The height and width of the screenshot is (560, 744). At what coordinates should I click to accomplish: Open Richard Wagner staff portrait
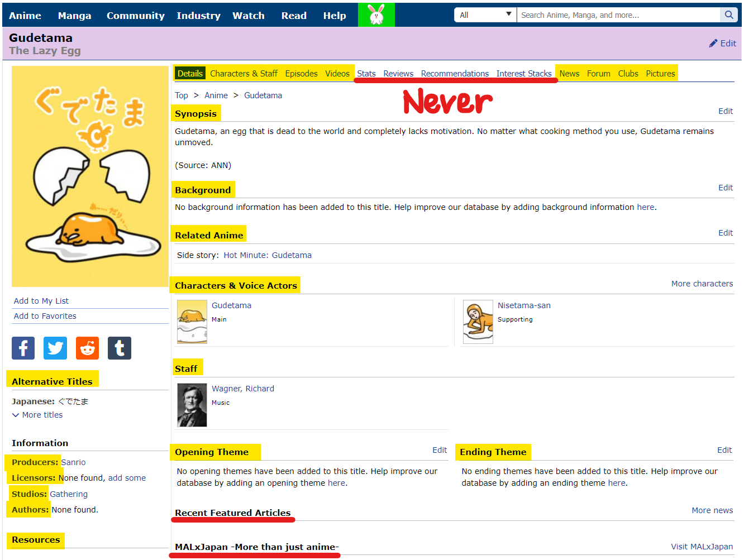click(x=192, y=405)
